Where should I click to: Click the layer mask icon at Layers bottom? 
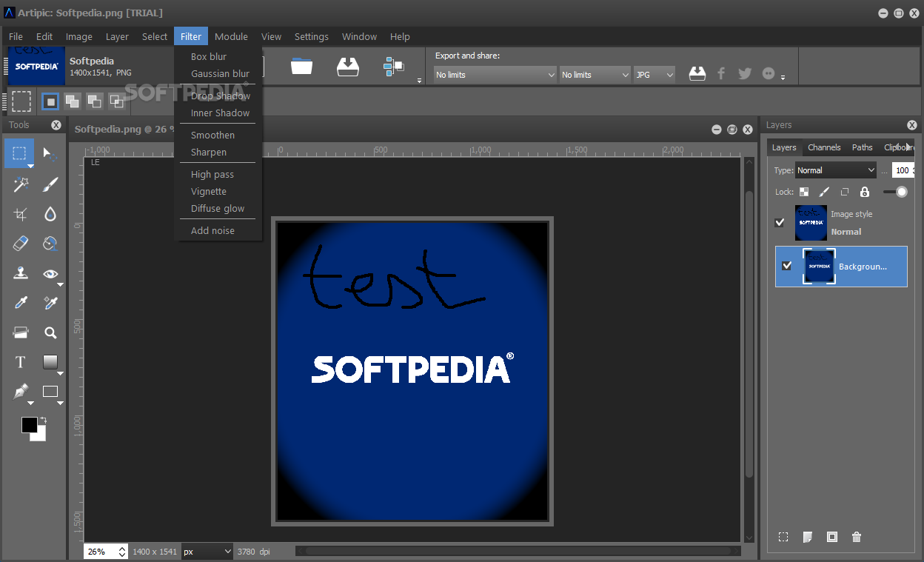(x=832, y=537)
